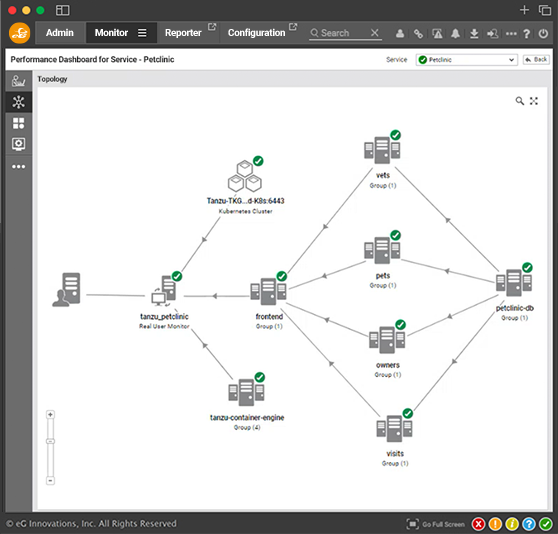Open the Admin tab
Image resolution: width=558 pixels, height=534 pixels.
[60, 33]
